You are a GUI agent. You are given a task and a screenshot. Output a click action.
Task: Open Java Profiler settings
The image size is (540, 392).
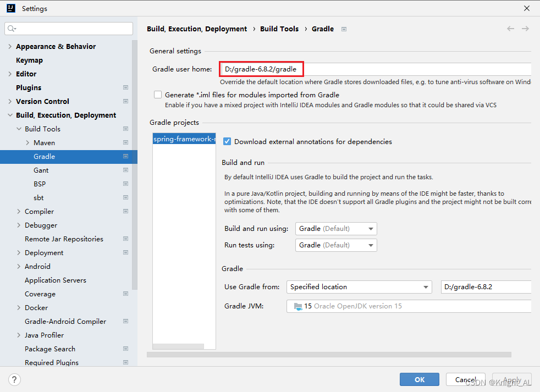44,335
